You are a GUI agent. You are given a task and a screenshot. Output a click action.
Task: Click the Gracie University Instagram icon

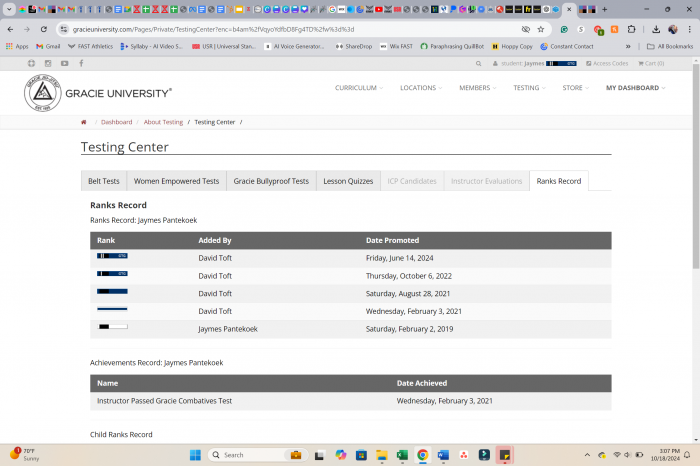[48, 63]
